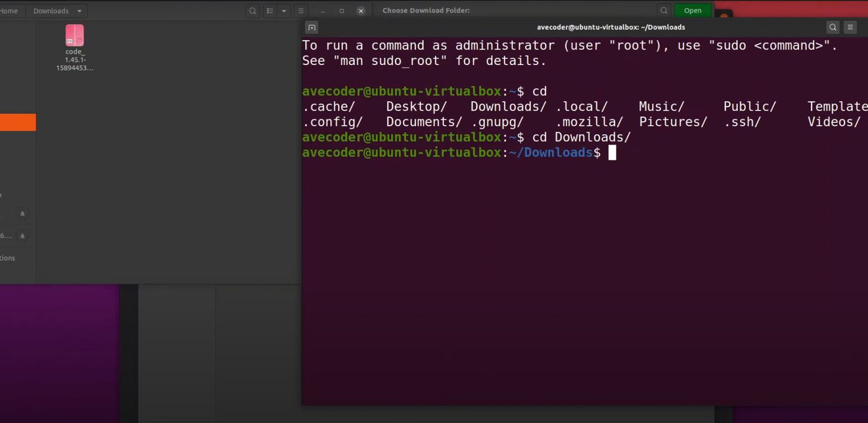The image size is (868, 423).
Task: Go to Home in Files path bar
Action: (x=9, y=11)
